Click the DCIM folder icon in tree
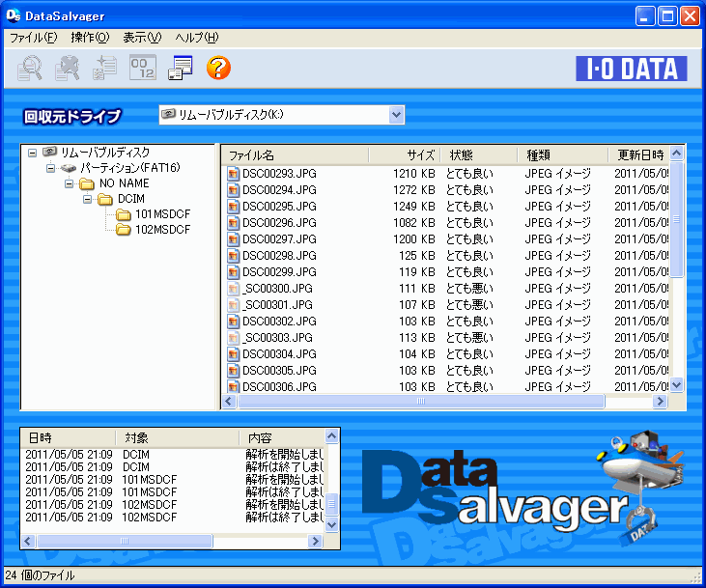 pyautogui.click(x=105, y=199)
